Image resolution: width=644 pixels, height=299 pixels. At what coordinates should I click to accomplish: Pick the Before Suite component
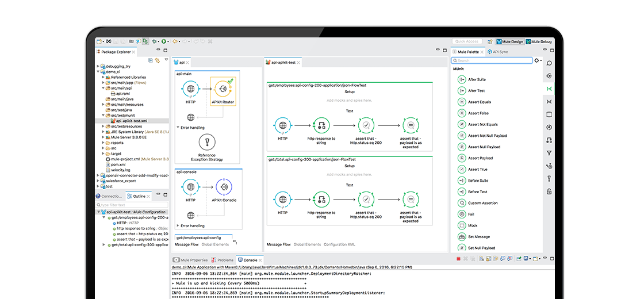[462, 181]
